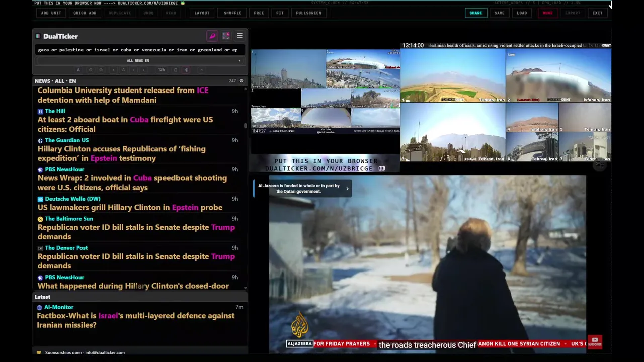This screenshot has height=362, width=644.
Task: Click the zoom out magnifier icon
Action: tap(91, 70)
